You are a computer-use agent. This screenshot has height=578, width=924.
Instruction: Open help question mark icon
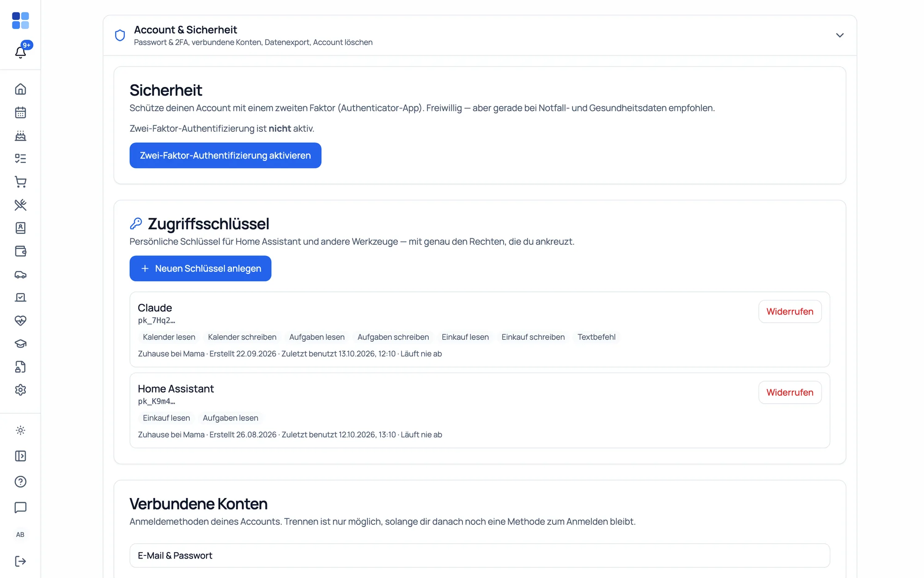(20, 482)
